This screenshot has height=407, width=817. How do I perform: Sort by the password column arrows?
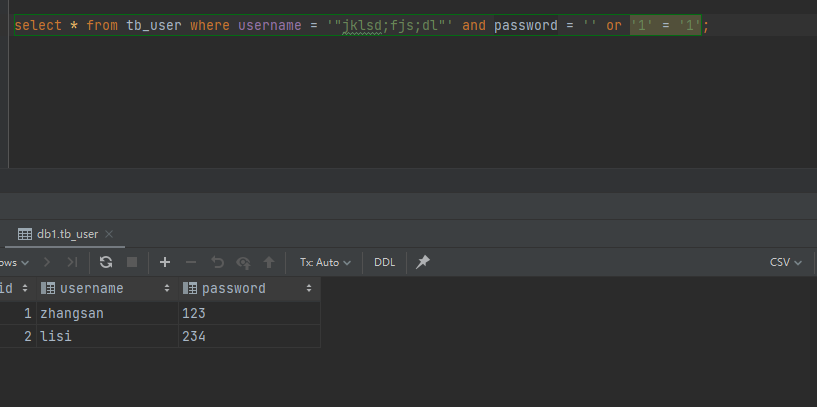point(309,288)
